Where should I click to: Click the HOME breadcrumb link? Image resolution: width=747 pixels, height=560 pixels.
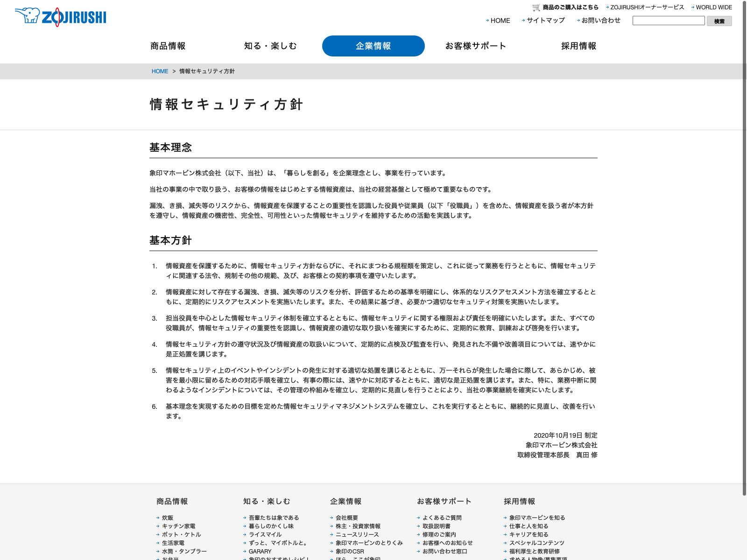160,71
